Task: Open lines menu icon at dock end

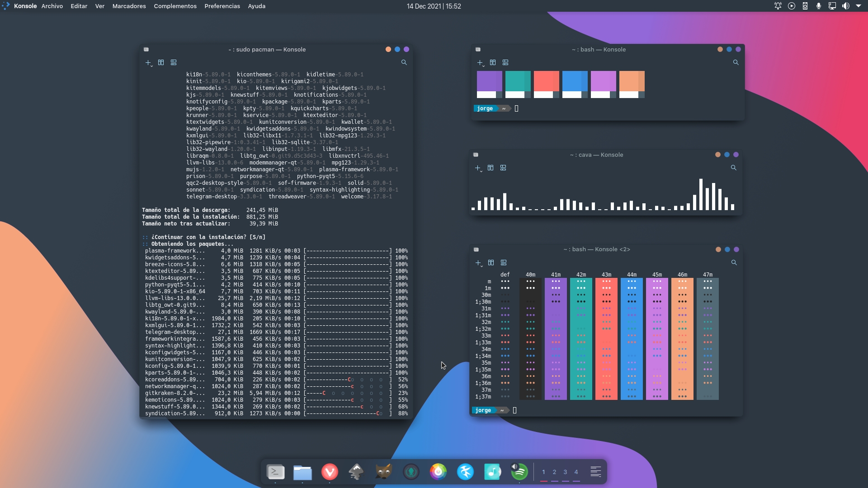Action: coord(596,472)
